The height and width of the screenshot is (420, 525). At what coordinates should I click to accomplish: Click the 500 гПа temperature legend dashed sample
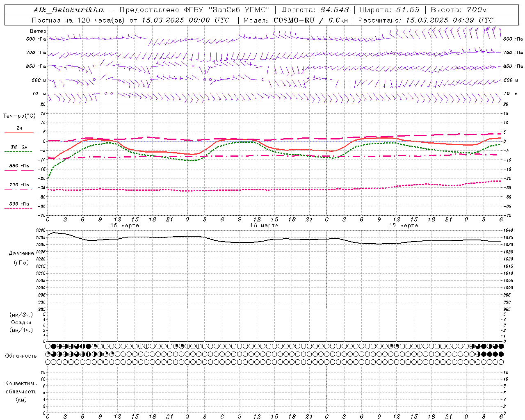pyautogui.click(x=18, y=208)
